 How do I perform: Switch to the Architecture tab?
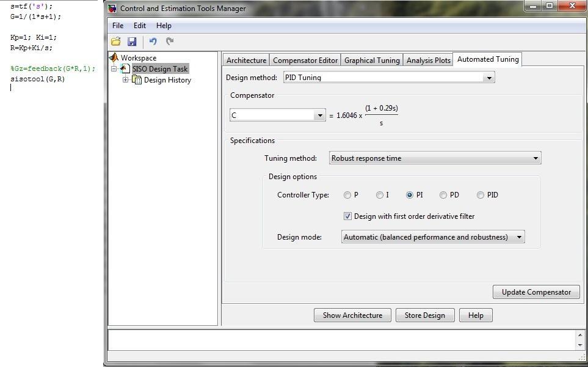point(247,60)
